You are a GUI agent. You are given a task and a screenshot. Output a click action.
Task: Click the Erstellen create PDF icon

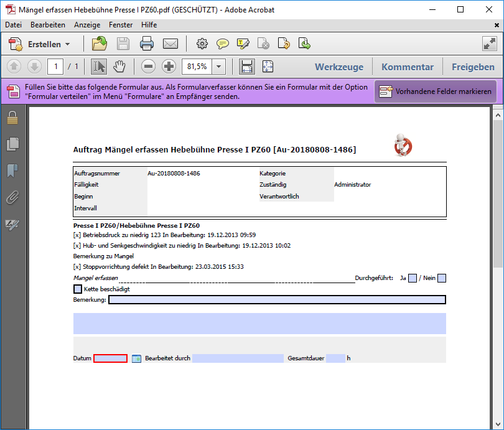[16, 44]
